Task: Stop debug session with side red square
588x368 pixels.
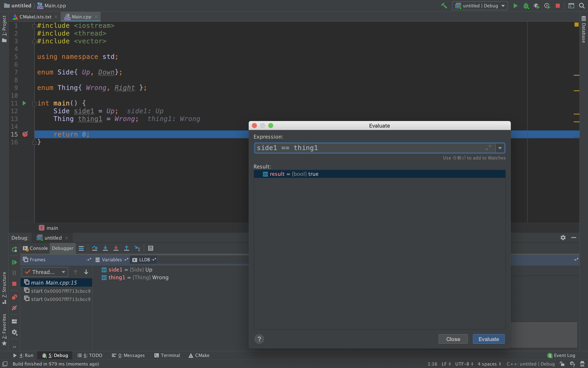Action: click(14, 284)
